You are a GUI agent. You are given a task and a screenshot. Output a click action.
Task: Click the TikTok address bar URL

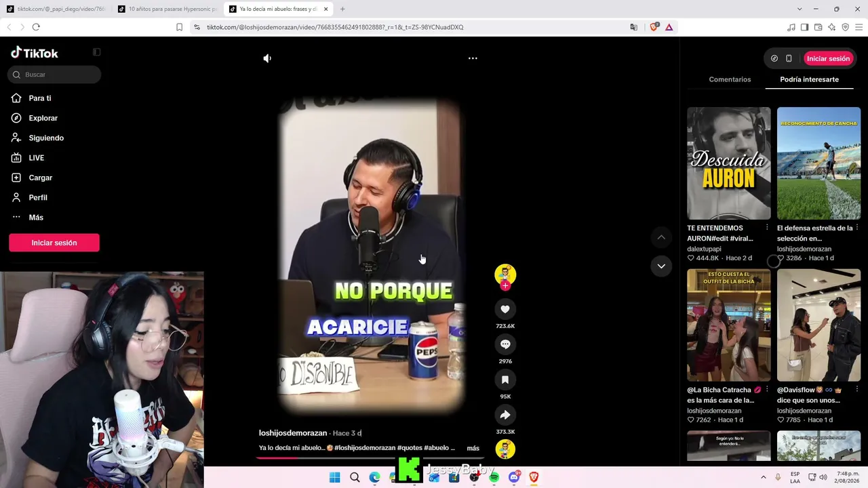[335, 27]
